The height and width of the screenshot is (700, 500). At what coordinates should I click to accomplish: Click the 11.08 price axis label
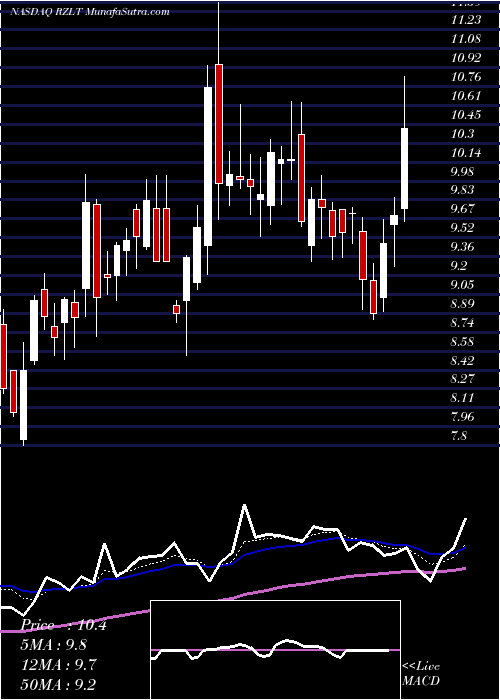466,39
